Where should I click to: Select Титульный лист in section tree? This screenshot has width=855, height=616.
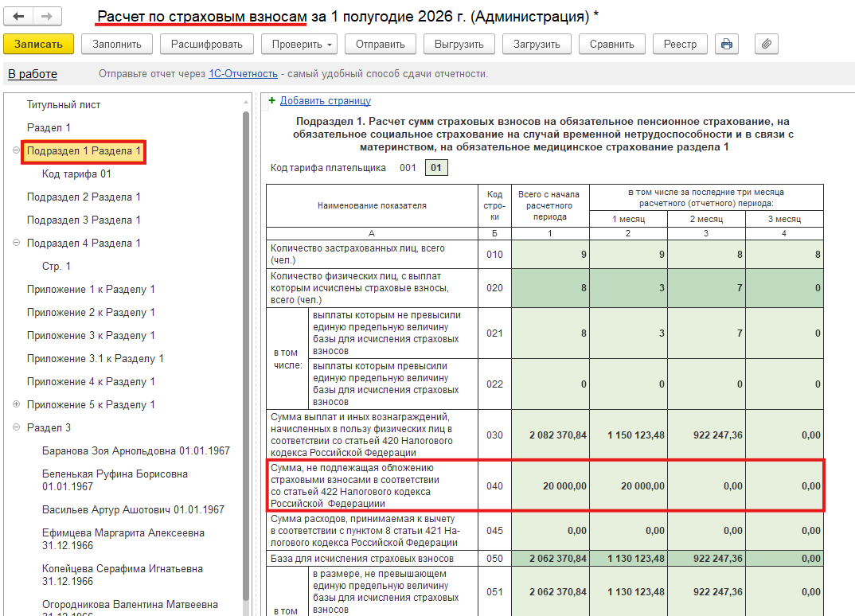click(x=64, y=105)
